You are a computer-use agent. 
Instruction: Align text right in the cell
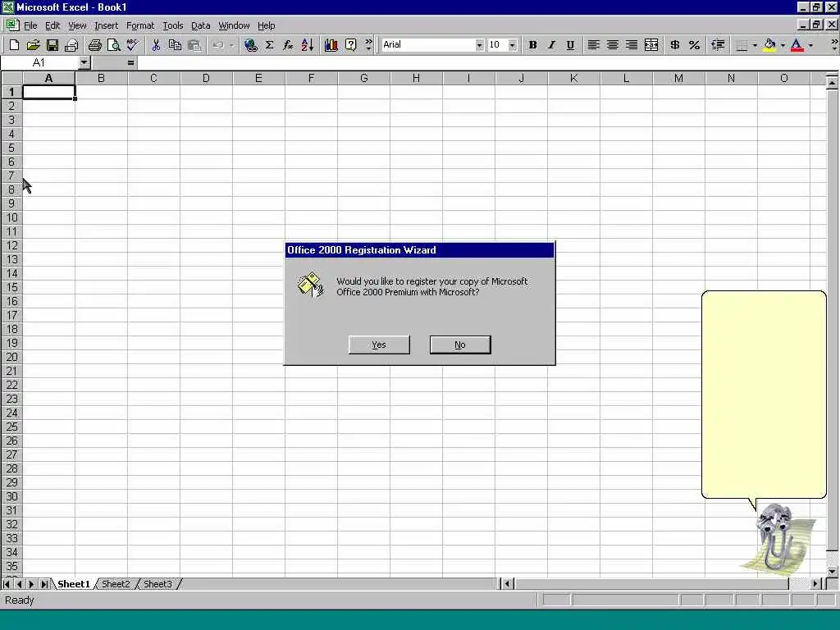[x=632, y=45]
